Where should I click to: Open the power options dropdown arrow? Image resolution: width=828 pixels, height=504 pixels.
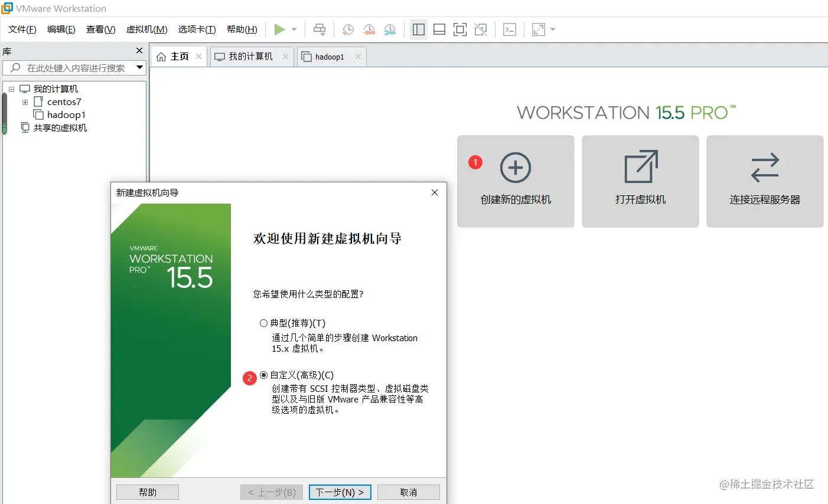tap(294, 30)
